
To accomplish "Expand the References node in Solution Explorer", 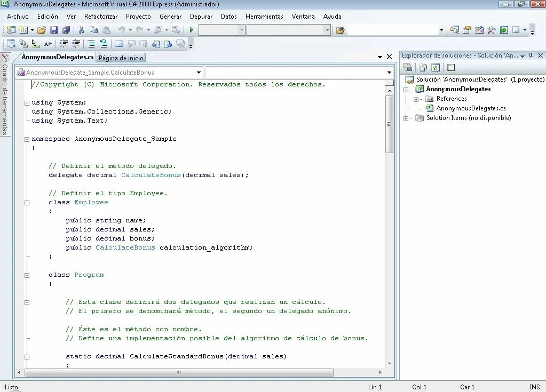I will (x=416, y=99).
